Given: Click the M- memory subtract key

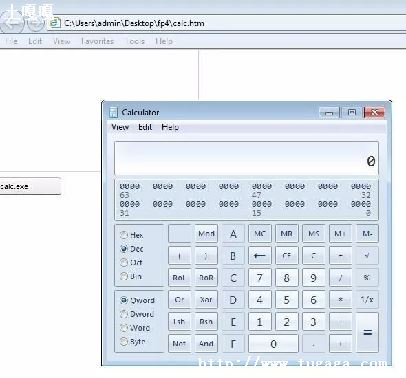Looking at the screenshot, I should 367,234.
